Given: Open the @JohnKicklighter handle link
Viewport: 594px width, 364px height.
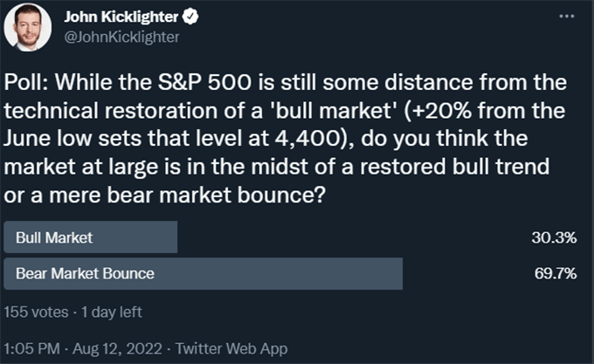Looking at the screenshot, I should [x=121, y=37].
